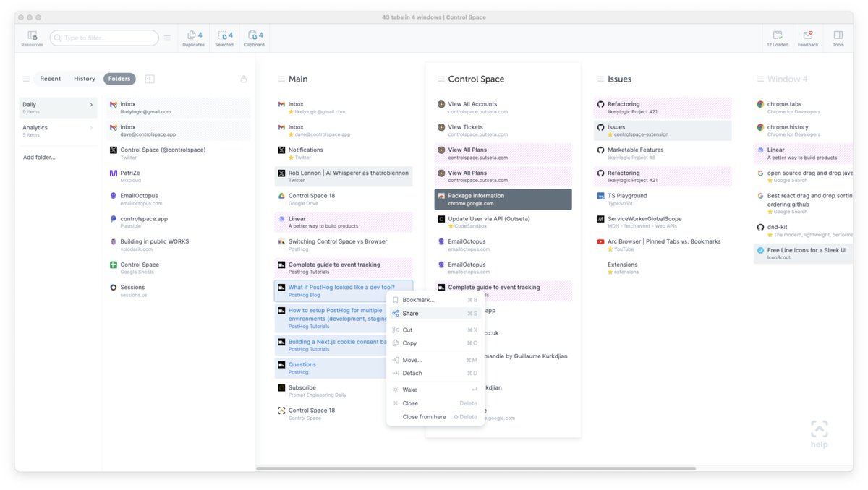Click the Issues window title
868x490 pixels.
coord(619,79)
